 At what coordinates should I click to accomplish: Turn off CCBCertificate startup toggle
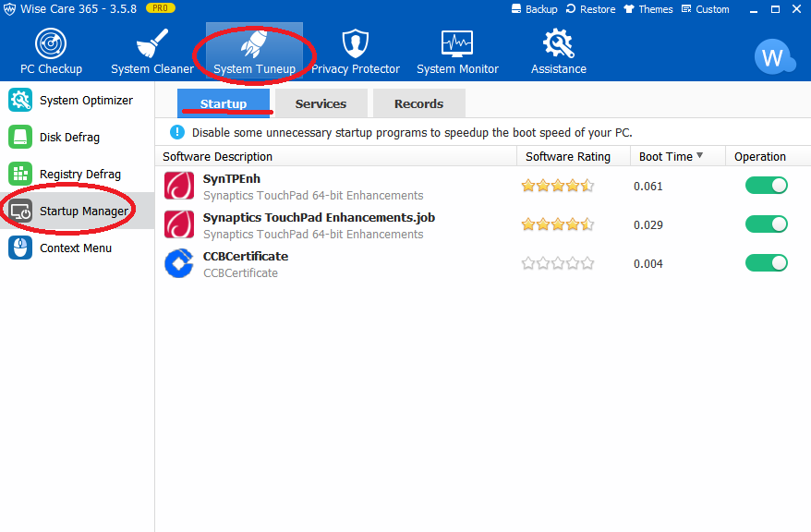point(766,263)
